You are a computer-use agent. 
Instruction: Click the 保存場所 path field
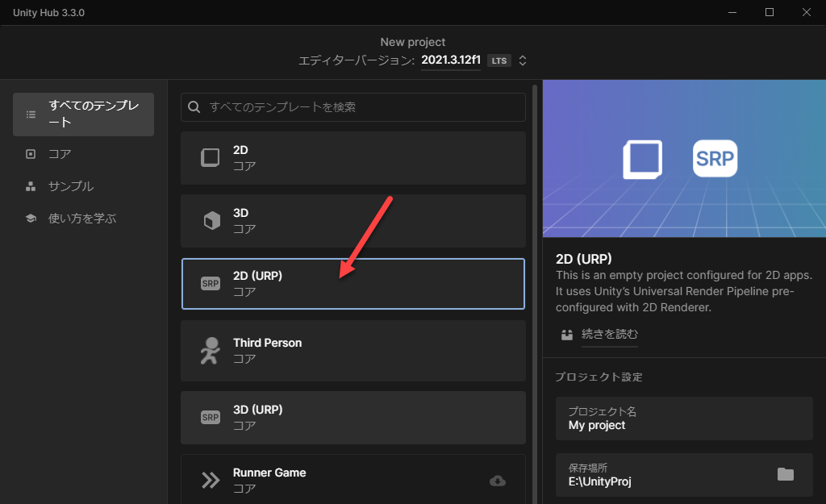coord(684,474)
